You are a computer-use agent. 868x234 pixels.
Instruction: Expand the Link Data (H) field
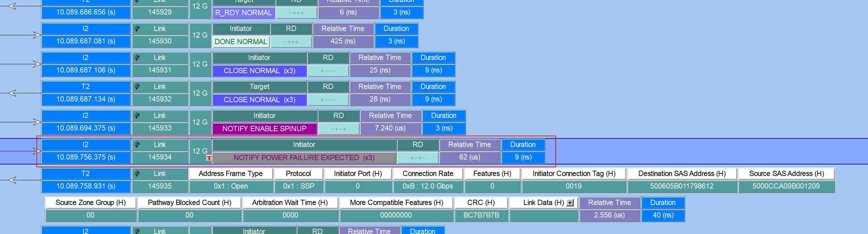click(x=570, y=203)
